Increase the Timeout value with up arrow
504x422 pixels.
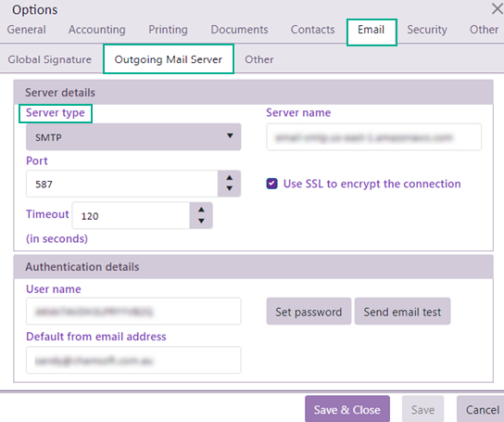pos(201,210)
